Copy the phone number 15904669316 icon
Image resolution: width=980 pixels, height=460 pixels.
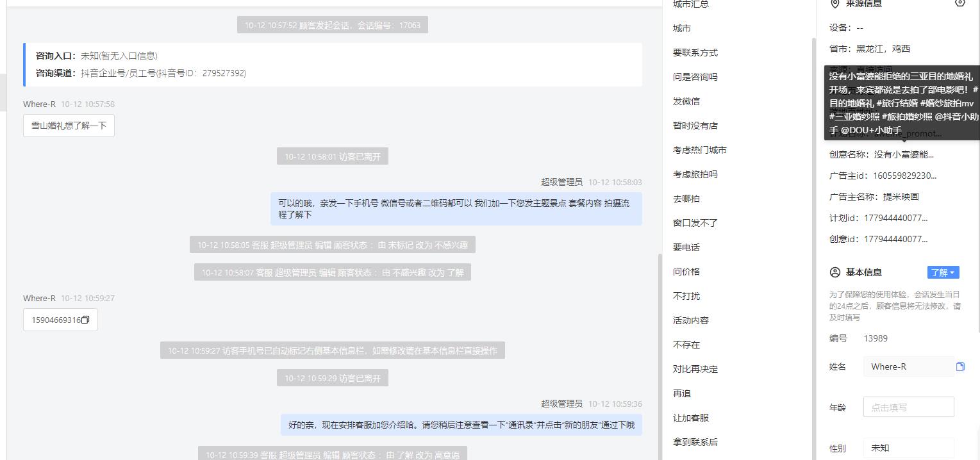[85, 320]
